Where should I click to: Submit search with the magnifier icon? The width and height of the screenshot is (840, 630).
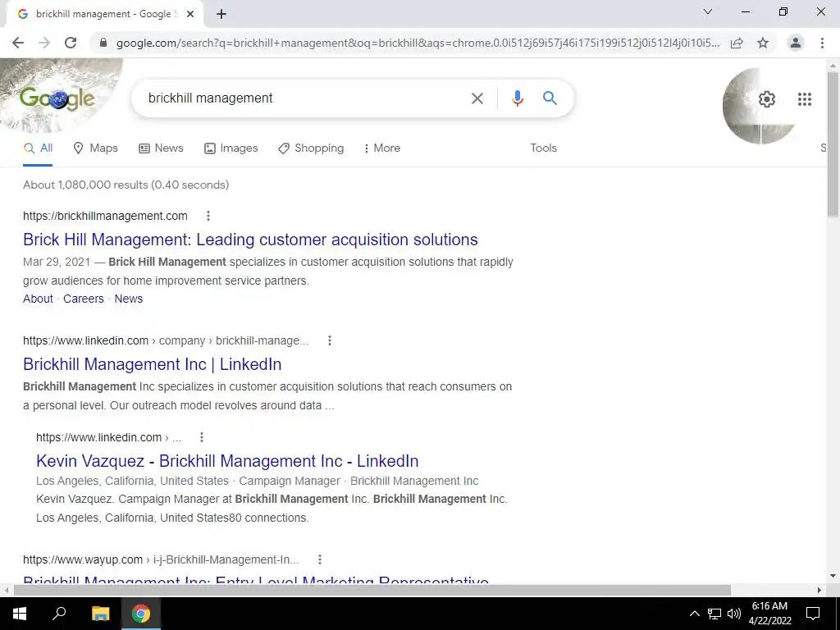click(x=550, y=98)
